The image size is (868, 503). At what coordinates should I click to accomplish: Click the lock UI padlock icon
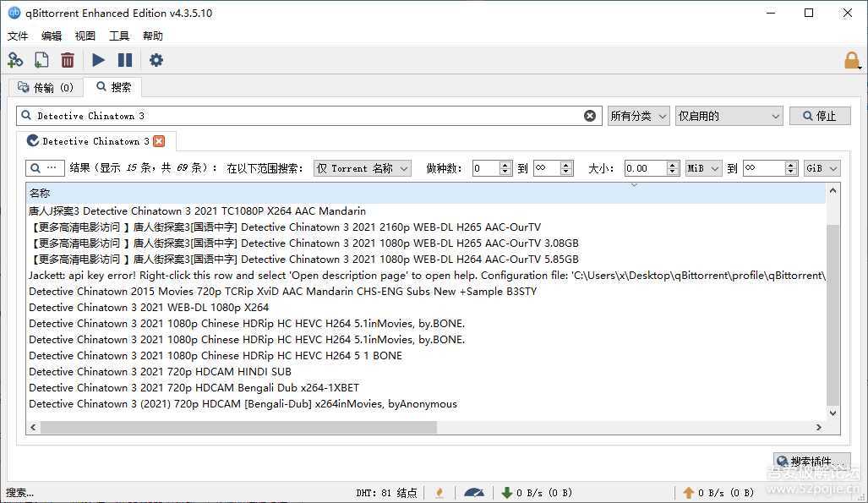(x=851, y=60)
